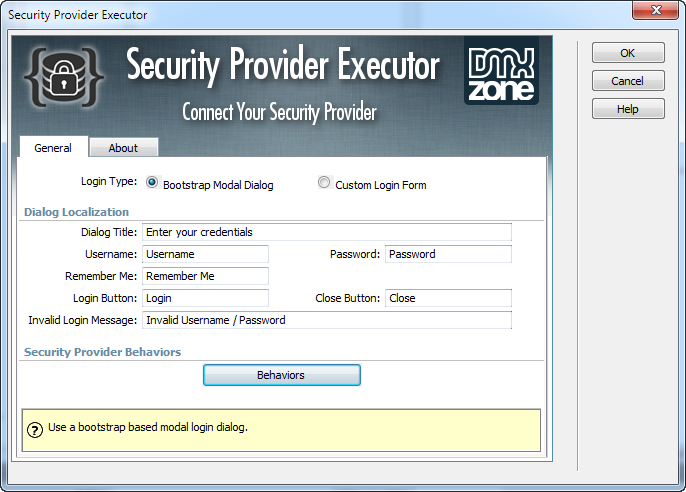Select Bootstrap Modal Dialog radio button
The height and width of the screenshot is (492, 686).
pyautogui.click(x=152, y=182)
